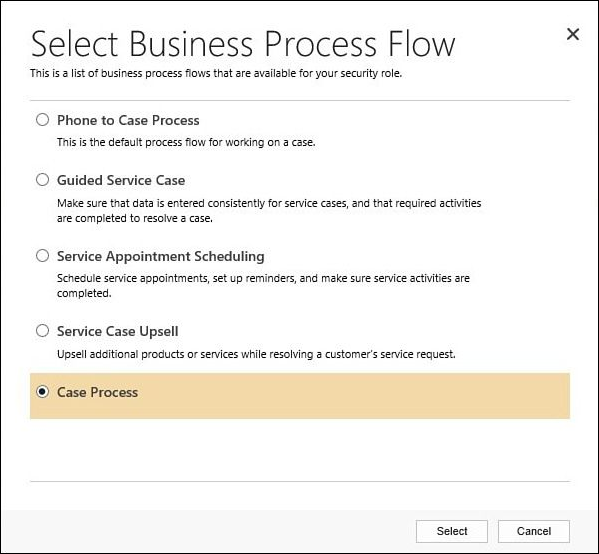This screenshot has width=599, height=554.
Task: Click the highlighted Case Process row background
Action: pyautogui.click(x=300, y=396)
